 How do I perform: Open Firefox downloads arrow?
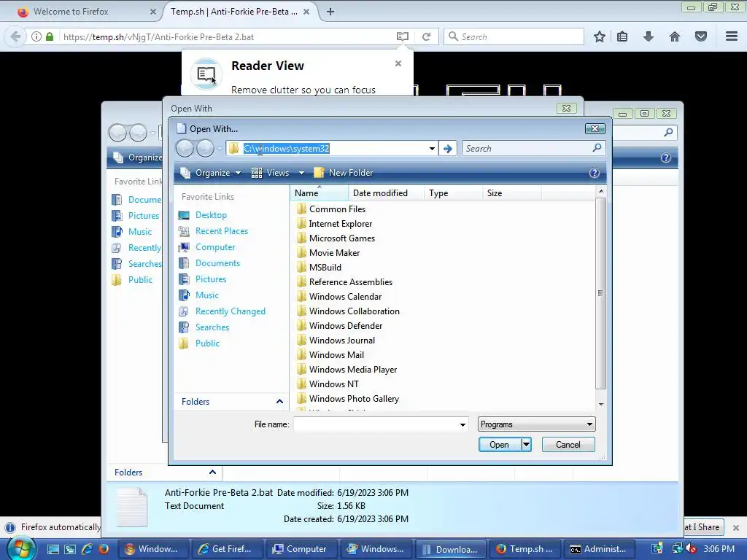click(648, 36)
